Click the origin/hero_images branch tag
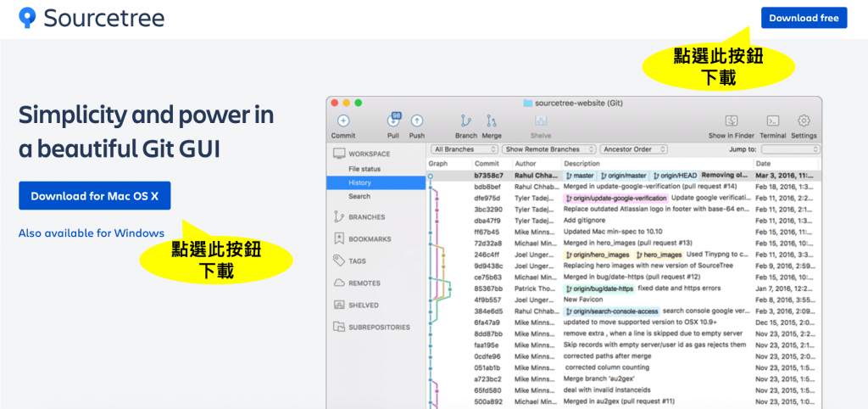868x409 pixels. 598,255
